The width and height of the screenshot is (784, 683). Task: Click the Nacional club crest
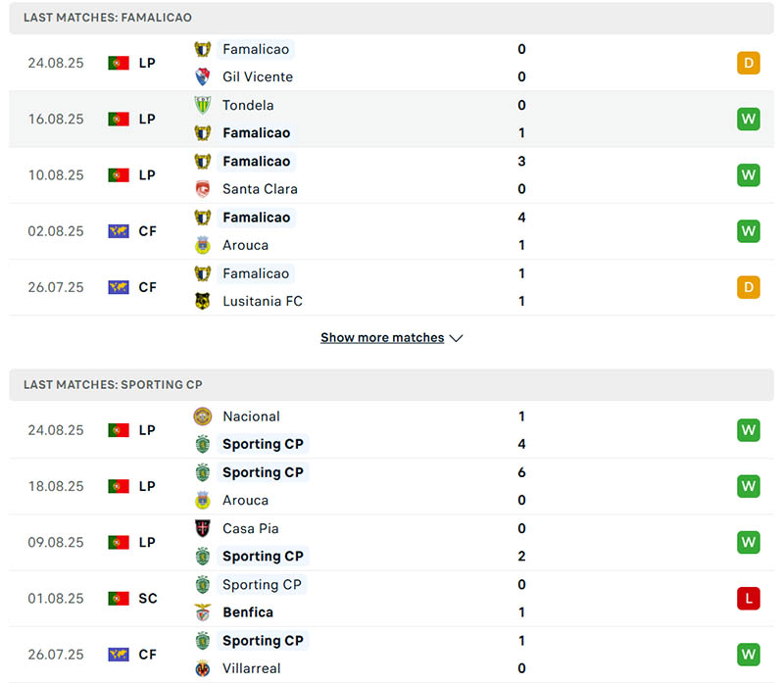pos(203,416)
